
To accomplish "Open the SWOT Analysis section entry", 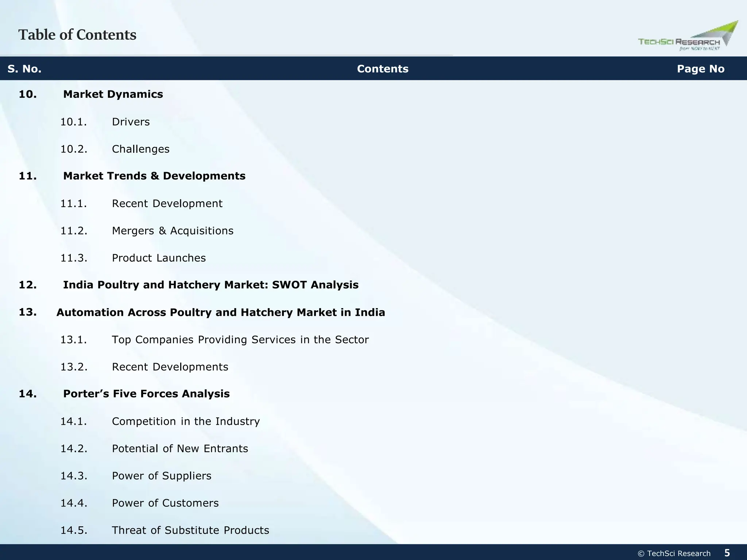I will click(x=210, y=285).
